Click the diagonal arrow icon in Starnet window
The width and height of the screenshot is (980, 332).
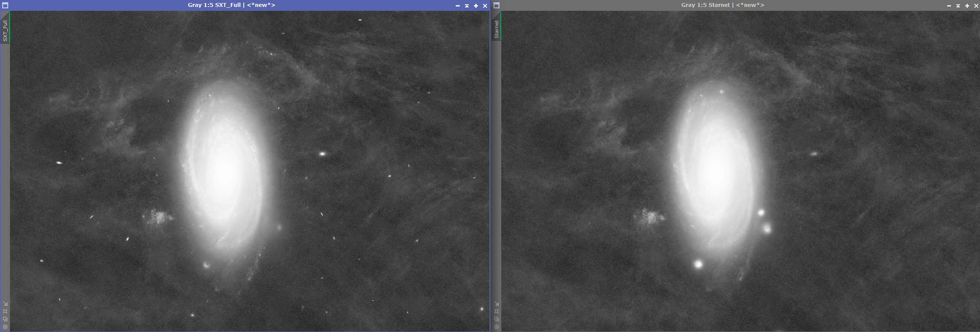496,303
